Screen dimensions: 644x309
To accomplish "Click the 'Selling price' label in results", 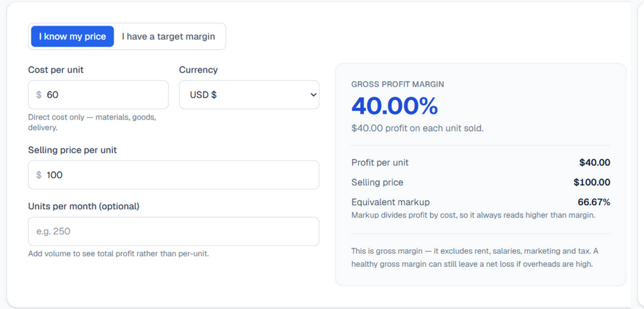I will click(377, 183).
